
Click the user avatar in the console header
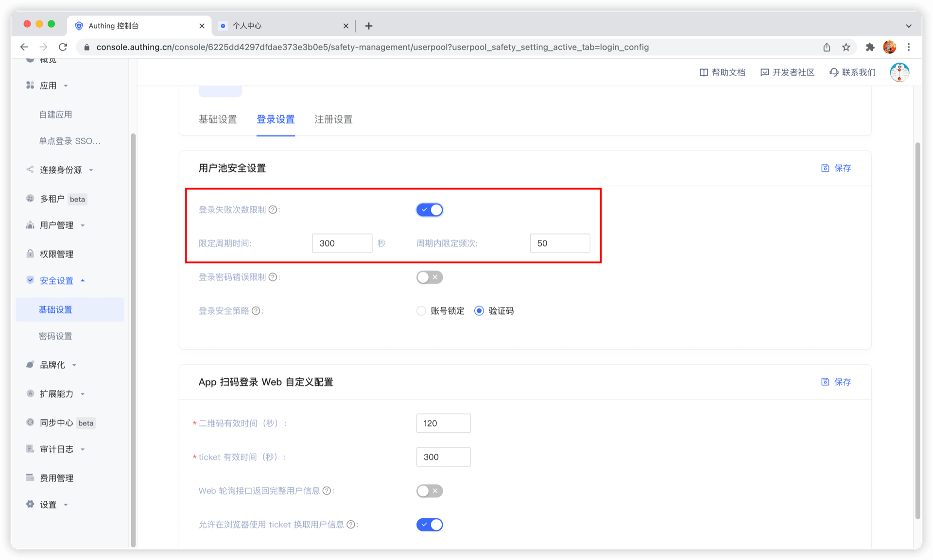point(899,72)
